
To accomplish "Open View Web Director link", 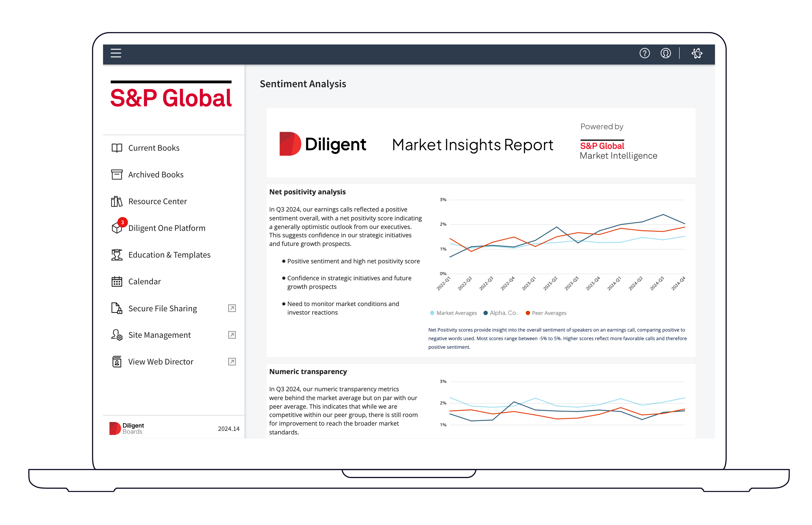I will [161, 362].
